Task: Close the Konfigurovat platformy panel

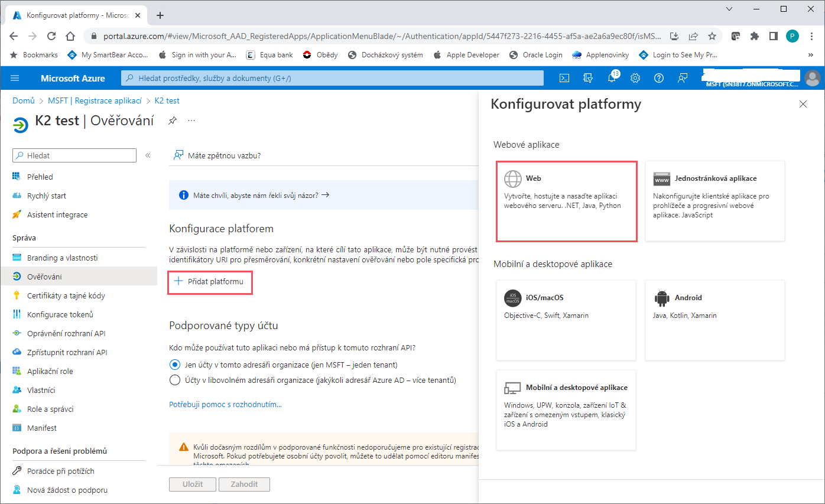Action: [803, 105]
